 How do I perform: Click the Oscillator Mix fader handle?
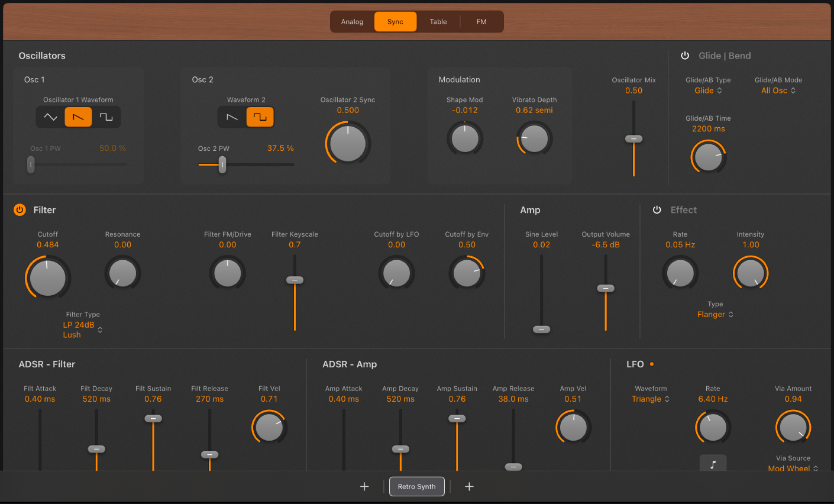pos(633,138)
